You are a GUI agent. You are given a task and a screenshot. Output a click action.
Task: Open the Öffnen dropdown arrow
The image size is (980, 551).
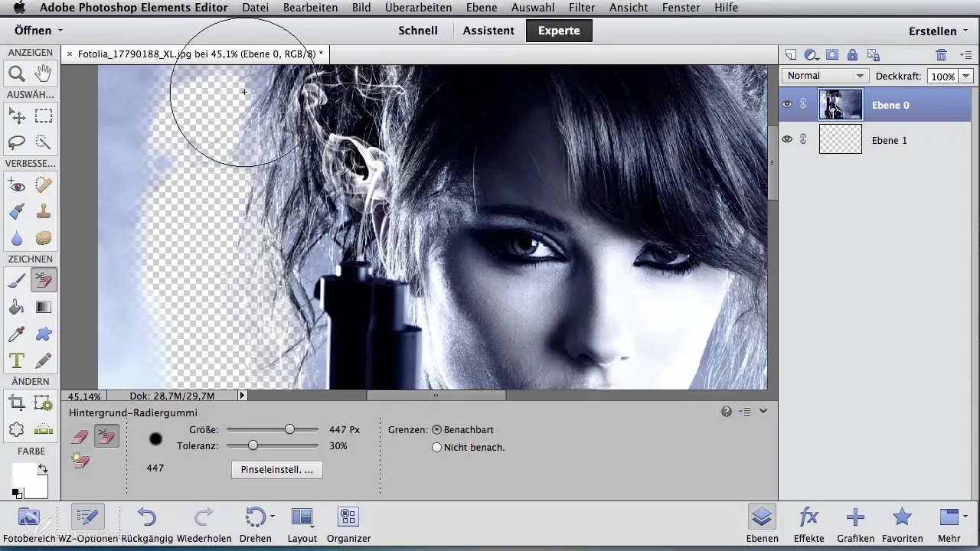[x=60, y=31]
